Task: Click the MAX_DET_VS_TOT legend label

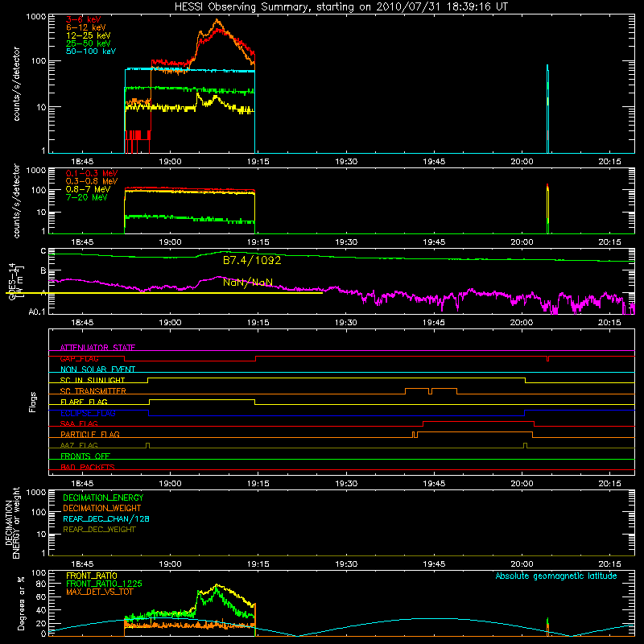Action: point(99,592)
